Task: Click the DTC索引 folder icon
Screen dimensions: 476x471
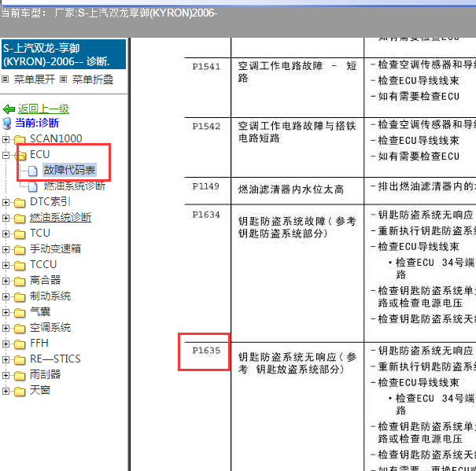Action: coord(20,202)
